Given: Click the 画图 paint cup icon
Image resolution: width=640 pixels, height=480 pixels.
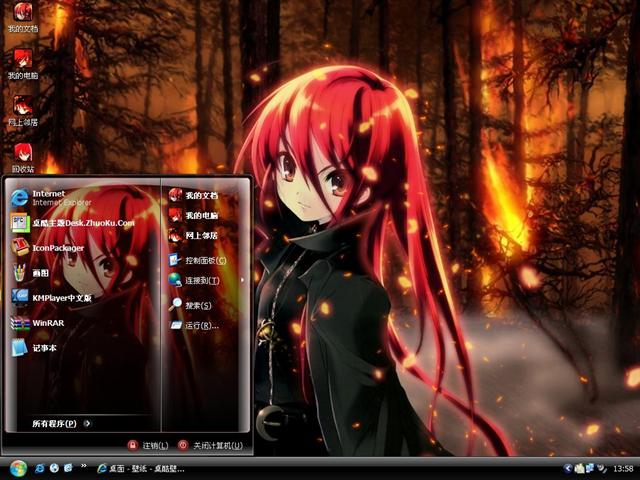Looking at the screenshot, I should [20, 273].
